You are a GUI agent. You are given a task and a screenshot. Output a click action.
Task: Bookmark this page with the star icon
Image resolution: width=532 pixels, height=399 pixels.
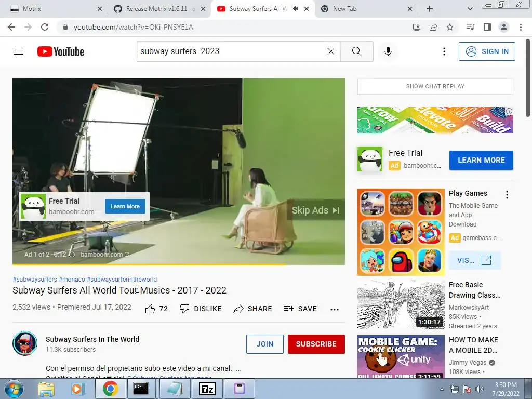click(x=450, y=27)
